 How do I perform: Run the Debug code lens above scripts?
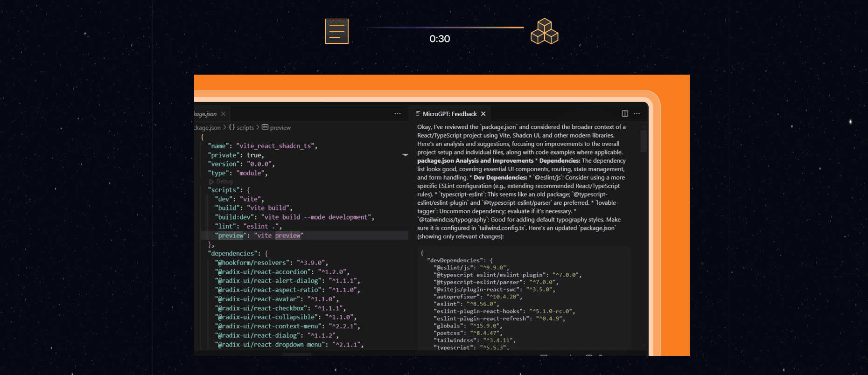point(221,181)
